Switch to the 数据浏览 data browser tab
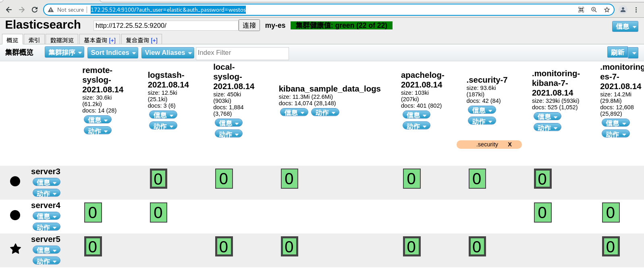The height and width of the screenshot is (275, 644). (62, 40)
